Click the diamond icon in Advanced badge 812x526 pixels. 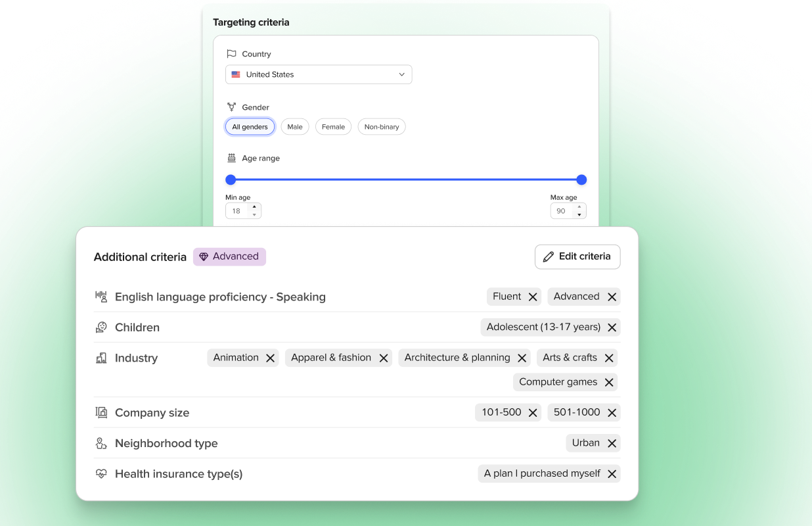point(204,257)
